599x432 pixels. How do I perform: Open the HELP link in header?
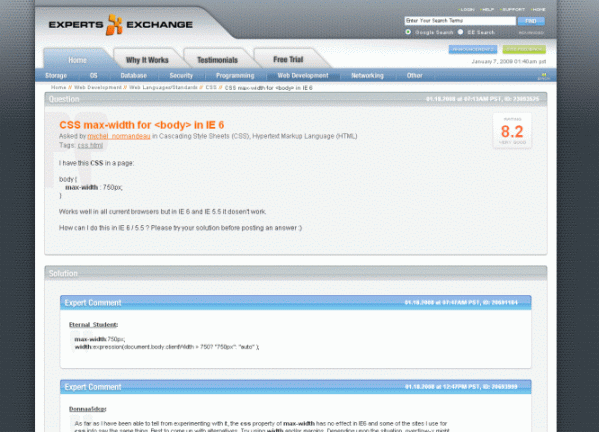click(x=487, y=9)
